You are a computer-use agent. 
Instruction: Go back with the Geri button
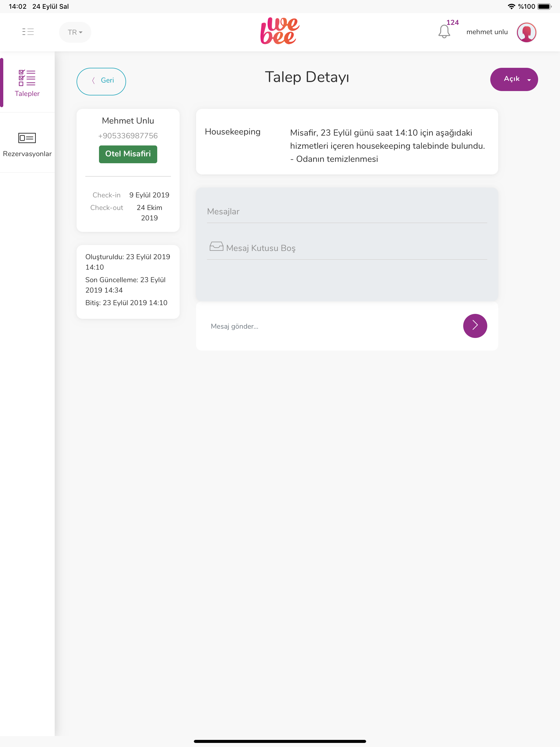coord(101,81)
